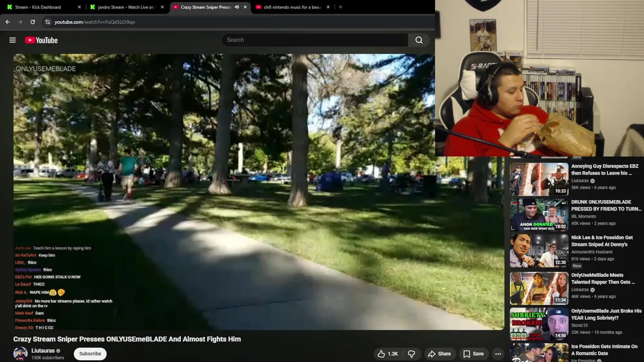Click title OnlyUsemeBlade Just Broke His YEAR Long Sobriety
This screenshot has width=644, height=362.
606,314
